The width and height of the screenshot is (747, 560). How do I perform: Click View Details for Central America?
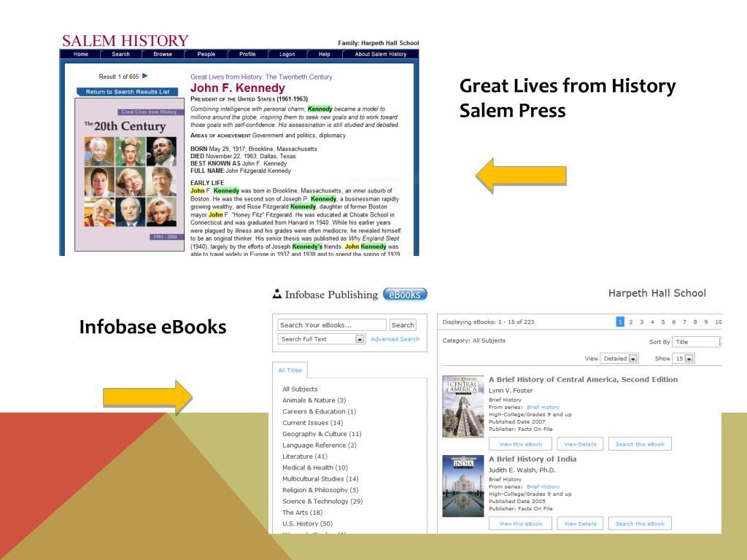[x=580, y=444]
